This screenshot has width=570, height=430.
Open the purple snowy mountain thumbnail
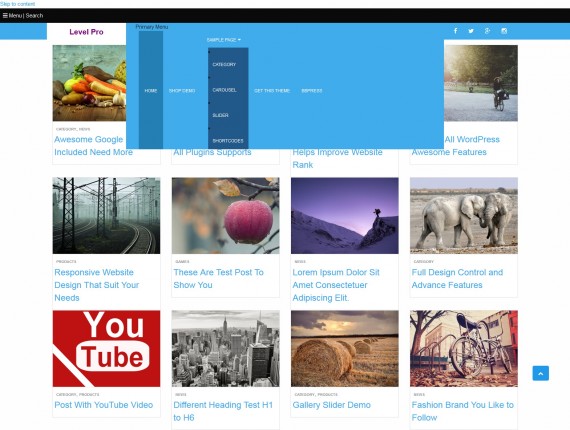[x=345, y=216]
